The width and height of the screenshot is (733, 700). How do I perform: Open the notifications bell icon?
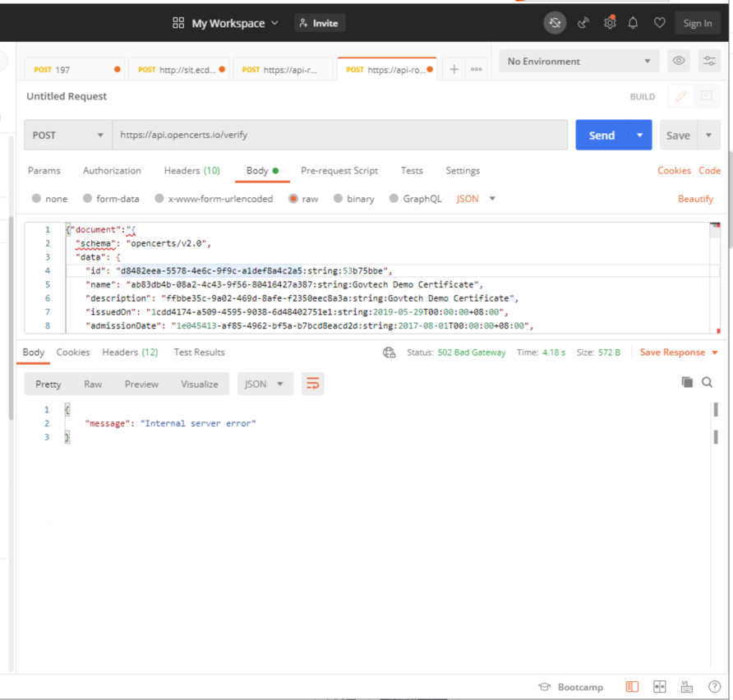[634, 23]
